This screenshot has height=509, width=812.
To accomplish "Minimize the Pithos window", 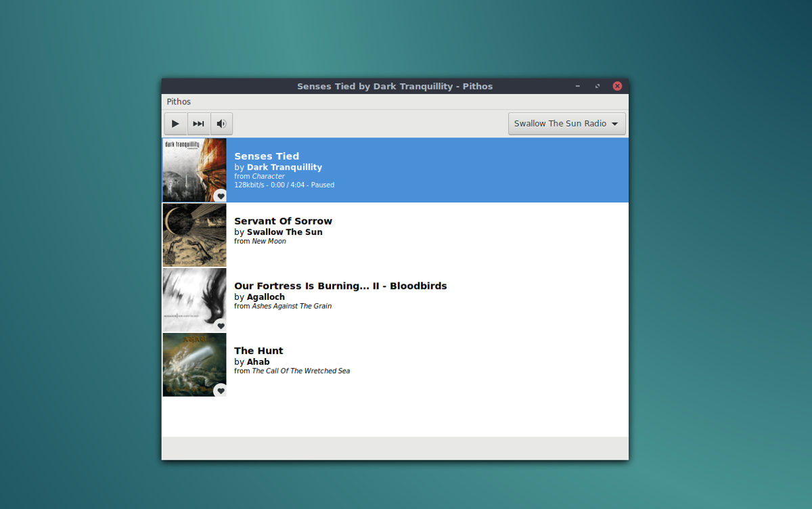I will coord(578,86).
